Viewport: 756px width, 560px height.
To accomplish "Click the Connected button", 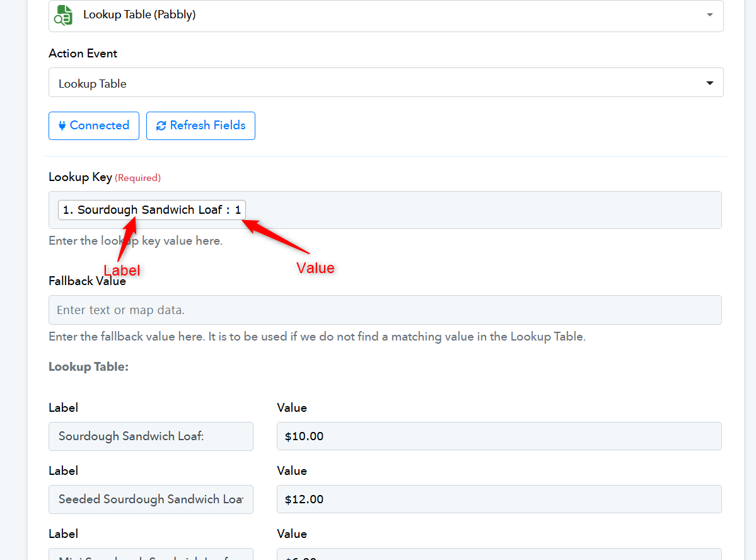I will pyautogui.click(x=94, y=126).
